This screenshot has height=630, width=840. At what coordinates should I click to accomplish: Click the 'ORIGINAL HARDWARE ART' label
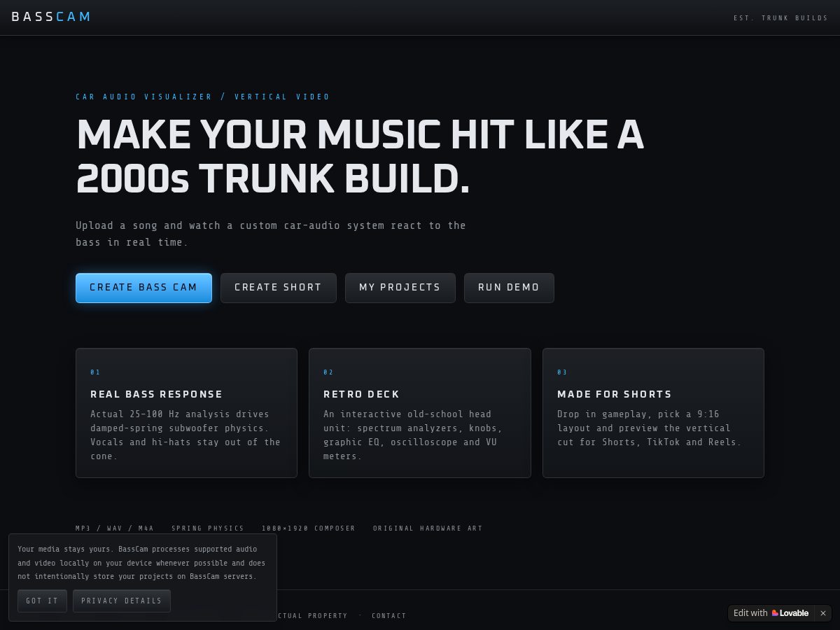[x=428, y=528]
